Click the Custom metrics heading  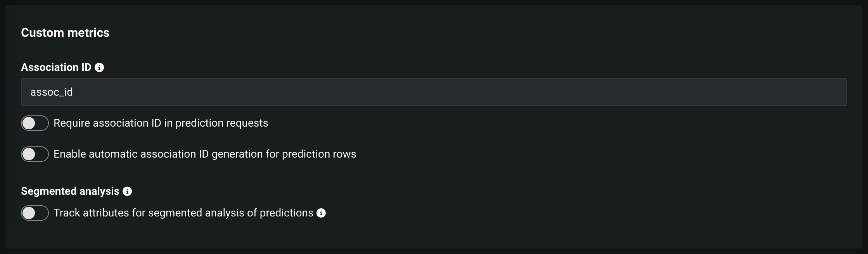(65, 33)
